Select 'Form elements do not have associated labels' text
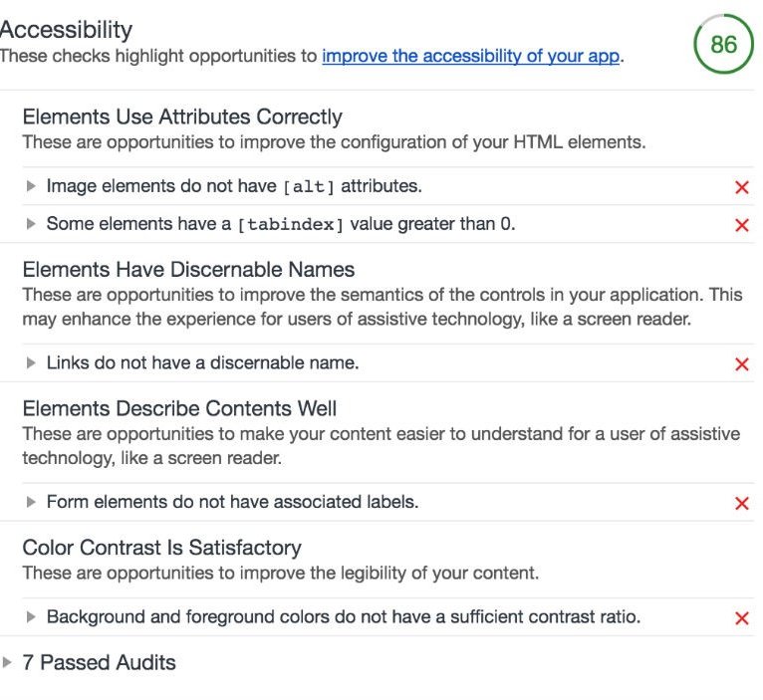This screenshot has width=763, height=700. pyautogui.click(x=232, y=503)
